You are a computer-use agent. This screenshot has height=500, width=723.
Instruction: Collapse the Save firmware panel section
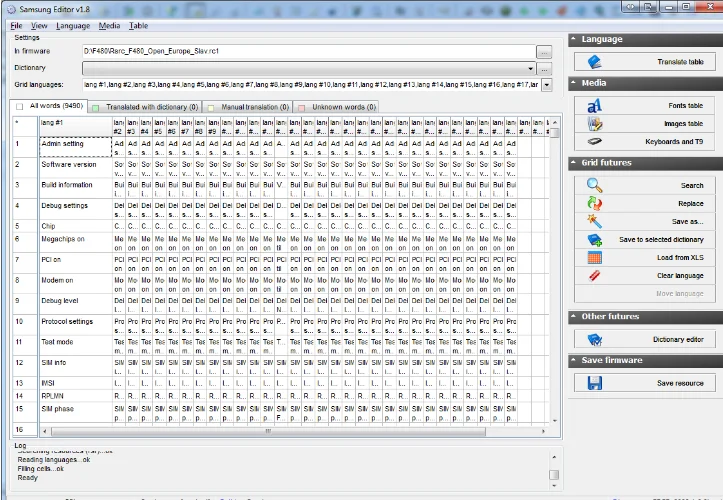574,360
